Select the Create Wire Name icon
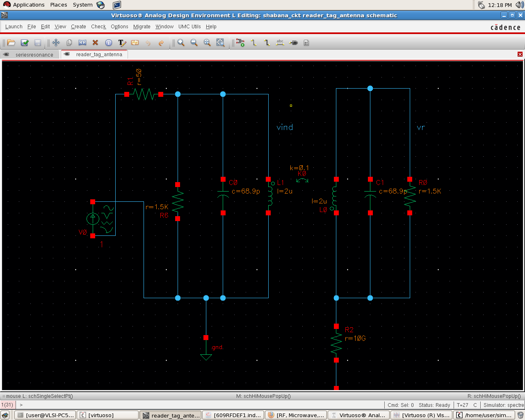This screenshot has width=525, height=420. point(280,43)
